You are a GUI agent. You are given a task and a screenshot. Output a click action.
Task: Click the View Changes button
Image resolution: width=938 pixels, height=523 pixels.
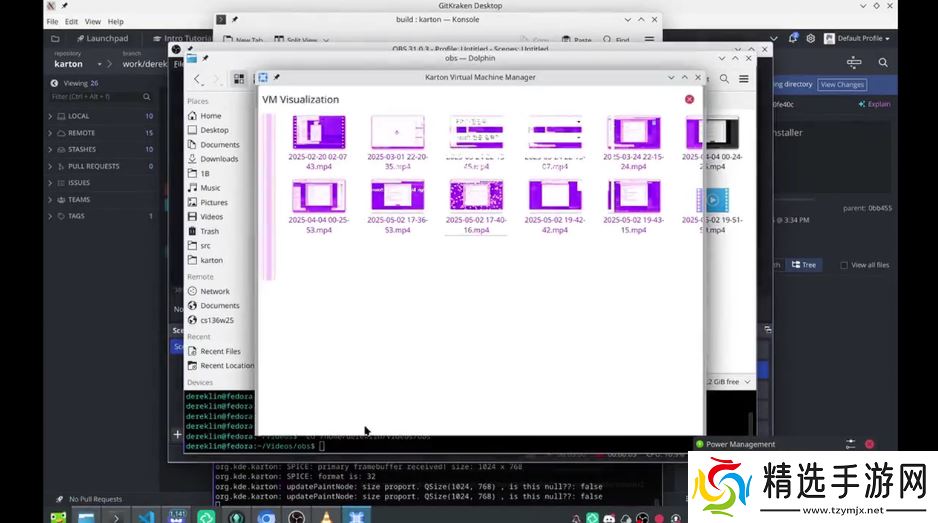click(842, 85)
